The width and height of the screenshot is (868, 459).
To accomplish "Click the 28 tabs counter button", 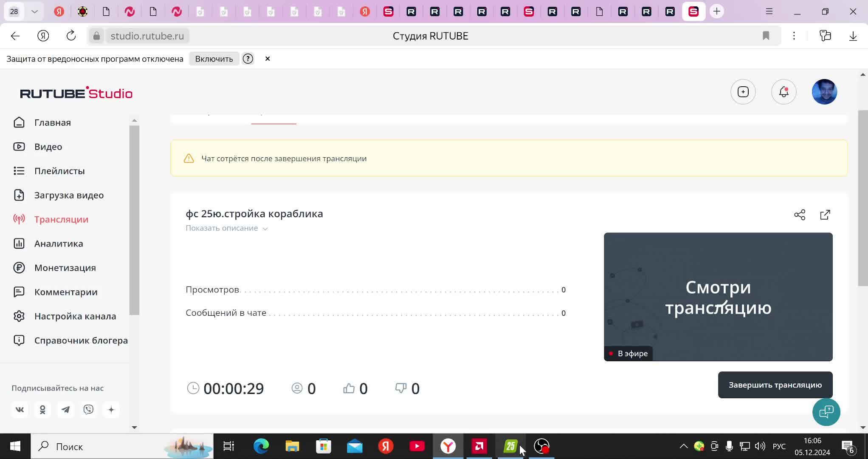I will pos(14,11).
